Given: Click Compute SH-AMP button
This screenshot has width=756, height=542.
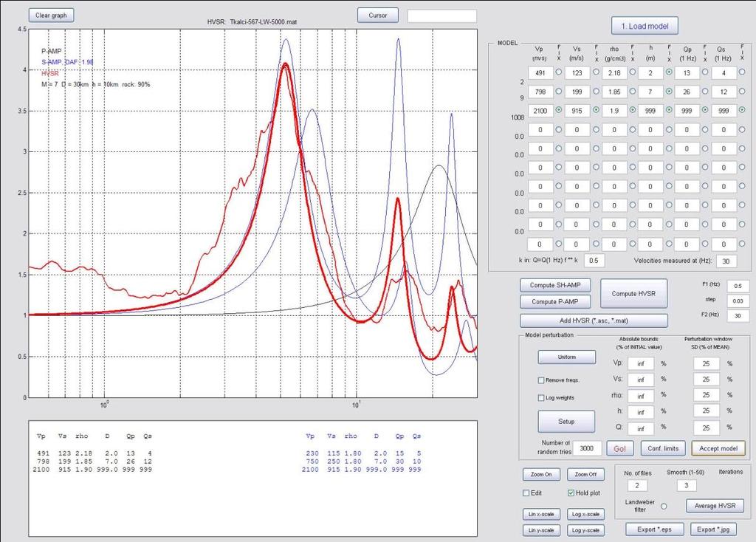Looking at the screenshot, I should click(x=555, y=285).
